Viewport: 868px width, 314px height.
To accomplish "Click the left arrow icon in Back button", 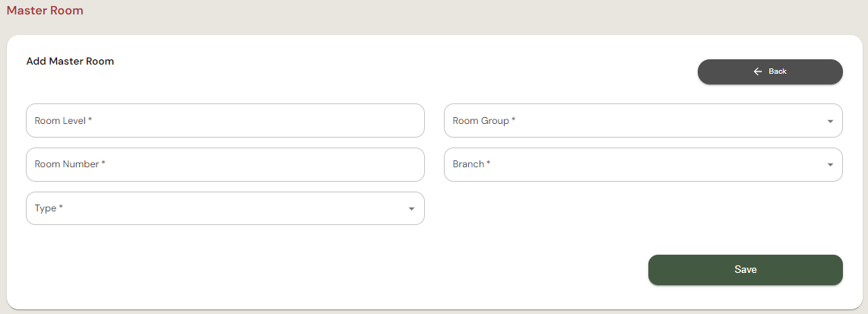I will coord(758,71).
